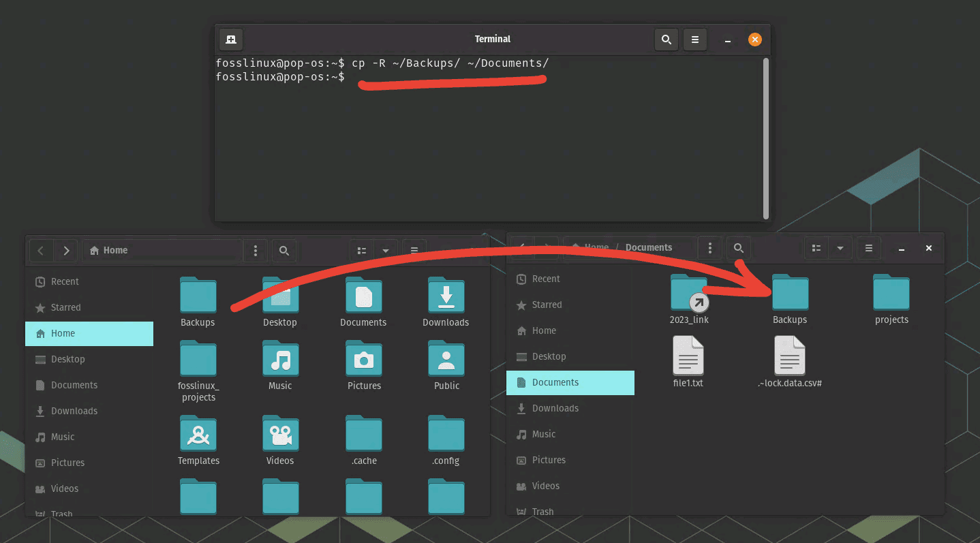The width and height of the screenshot is (980, 543).
Task: Select the fosslinux_projects folder
Action: (198, 358)
